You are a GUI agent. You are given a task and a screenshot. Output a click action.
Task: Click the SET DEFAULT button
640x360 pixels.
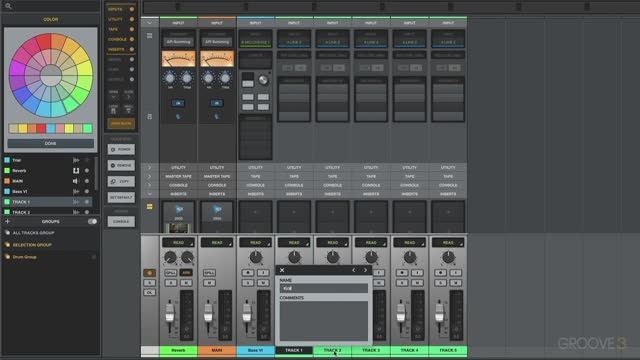tap(121, 197)
